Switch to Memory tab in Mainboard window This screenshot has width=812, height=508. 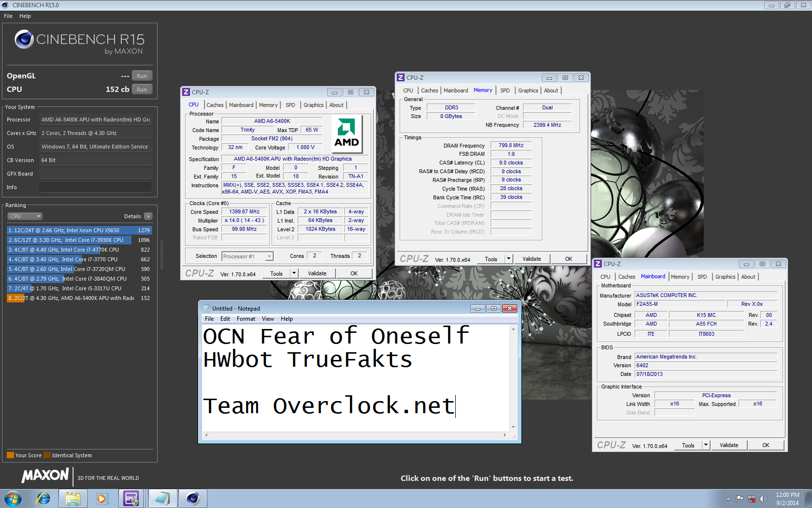coord(680,277)
